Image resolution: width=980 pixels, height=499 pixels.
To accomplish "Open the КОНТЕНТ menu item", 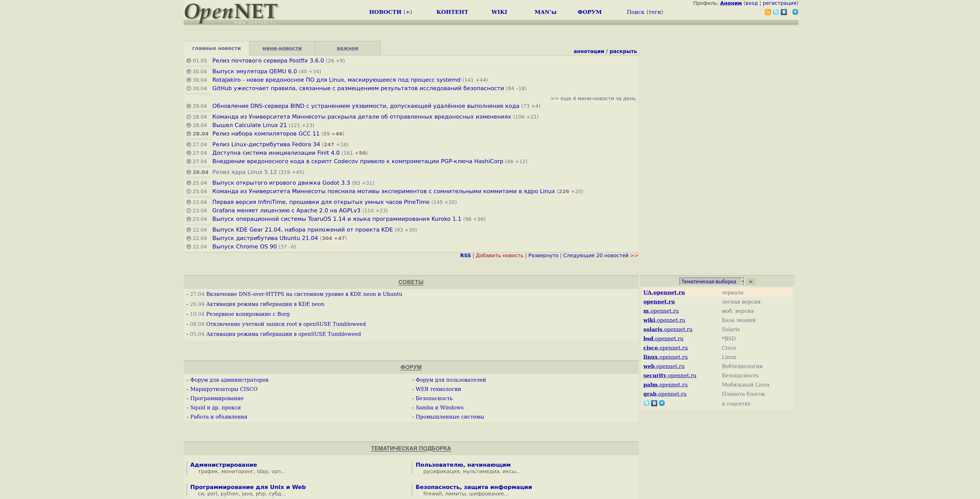I will [452, 12].
